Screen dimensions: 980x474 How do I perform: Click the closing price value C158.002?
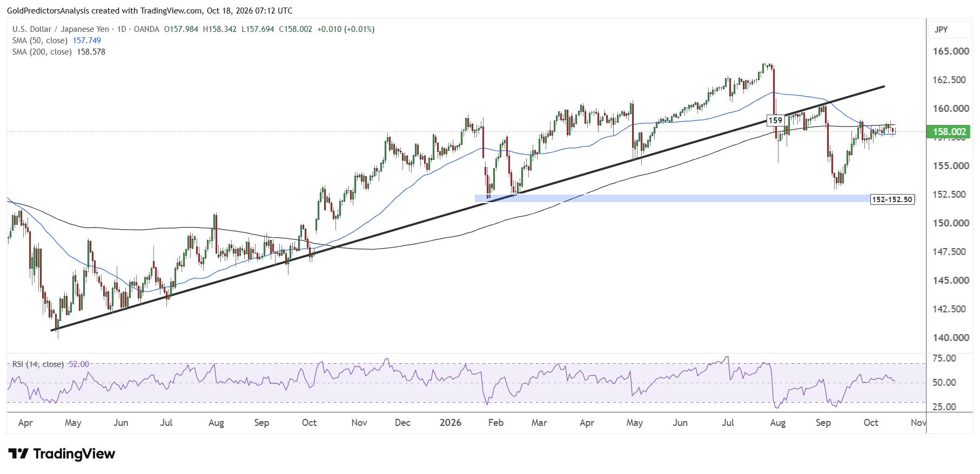coord(296,29)
